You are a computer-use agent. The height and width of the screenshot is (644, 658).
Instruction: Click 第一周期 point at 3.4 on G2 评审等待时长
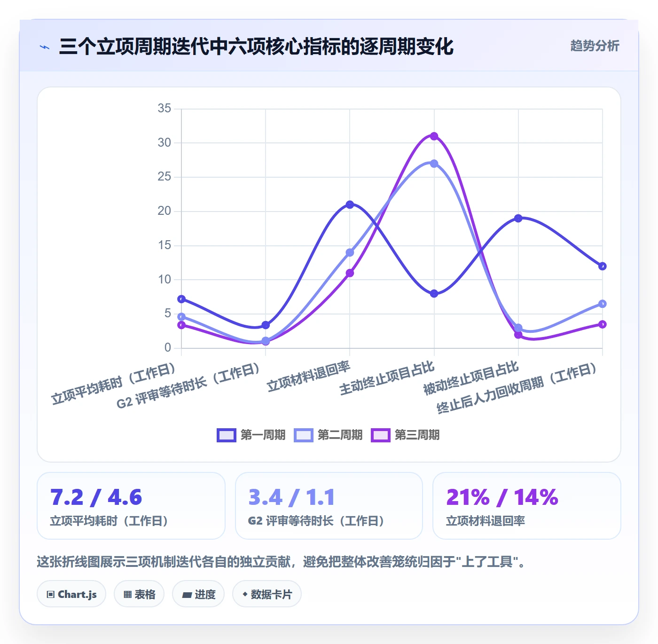click(x=266, y=325)
